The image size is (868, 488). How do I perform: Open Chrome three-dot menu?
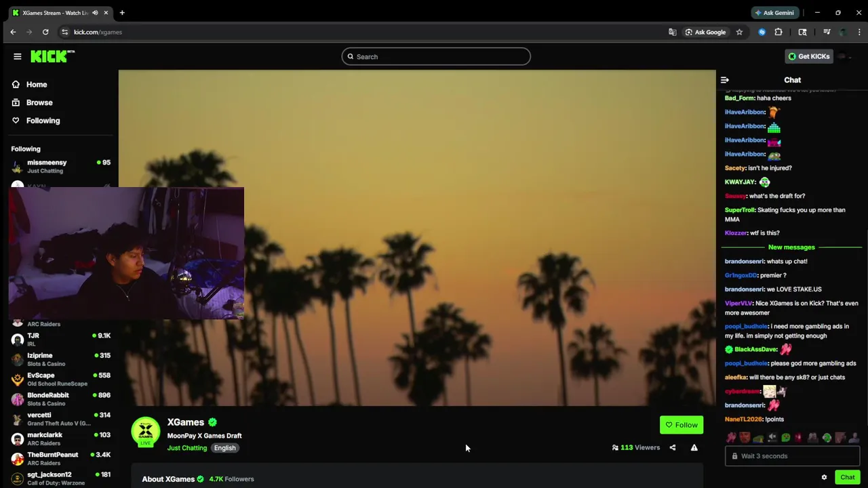click(859, 32)
